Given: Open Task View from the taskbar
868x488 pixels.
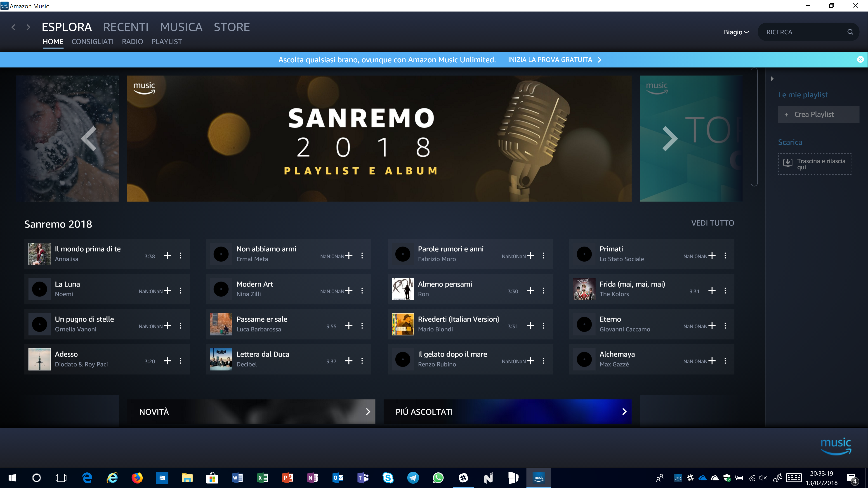Looking at the screenshot, I should (x=61, y=478).
